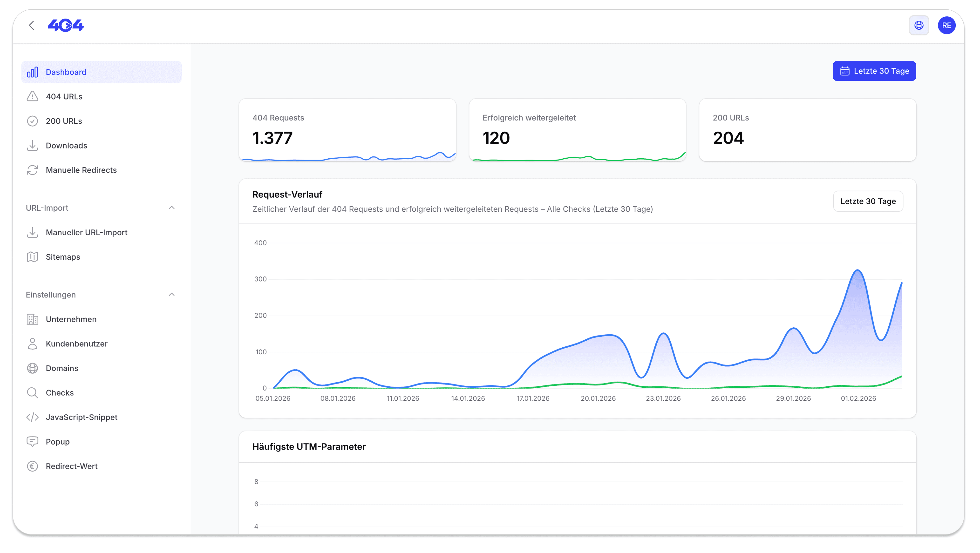
Task: Click the code brackets icon for JavaScript-Snippet
Action: (32, 417)
